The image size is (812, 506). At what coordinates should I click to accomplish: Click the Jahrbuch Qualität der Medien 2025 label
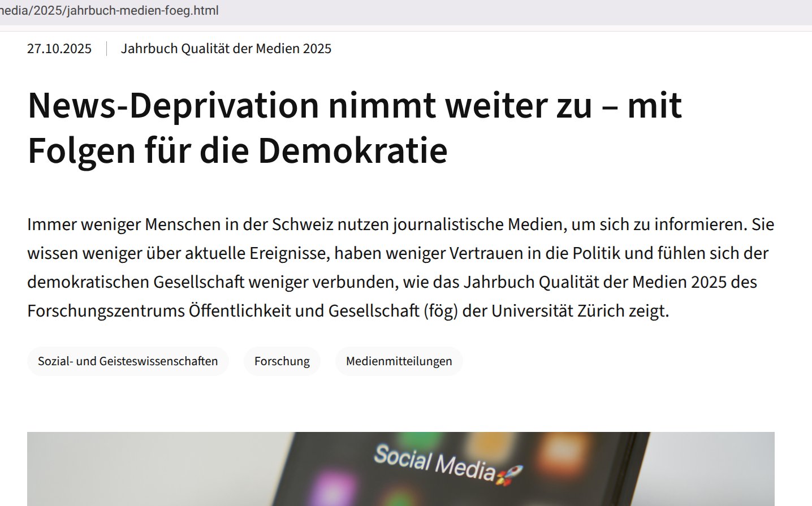point(226,49)
